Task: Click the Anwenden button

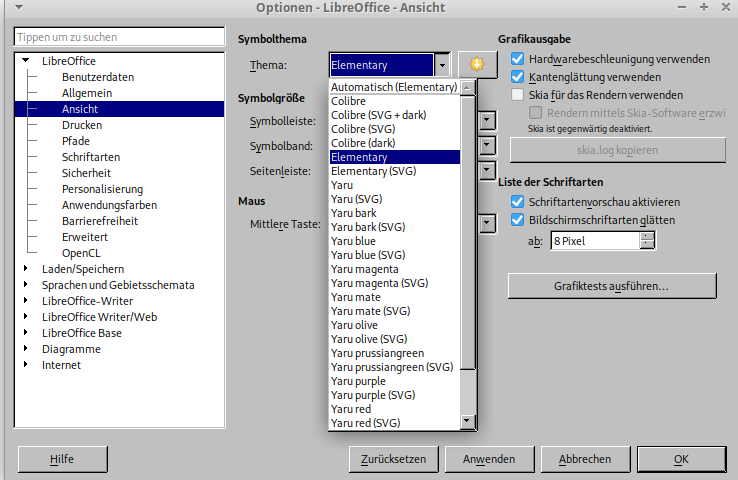Action: pyautogui.click(x=487, y=459)
